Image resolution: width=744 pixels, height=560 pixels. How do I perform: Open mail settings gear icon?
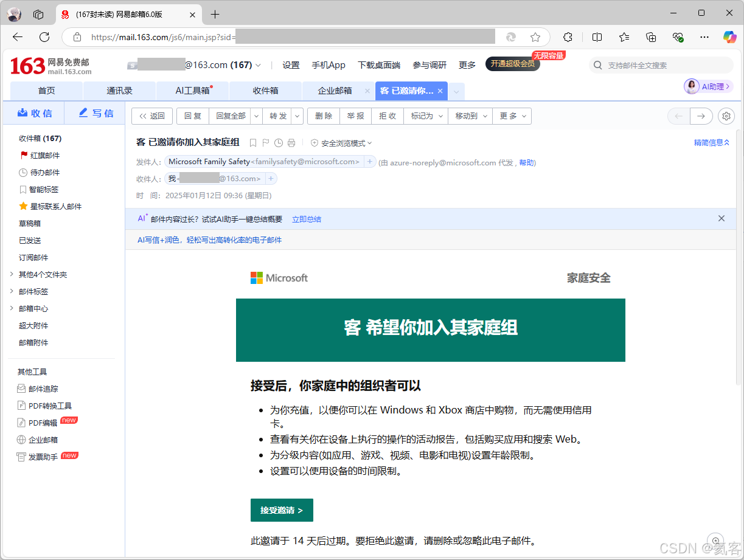click(726, 116)
